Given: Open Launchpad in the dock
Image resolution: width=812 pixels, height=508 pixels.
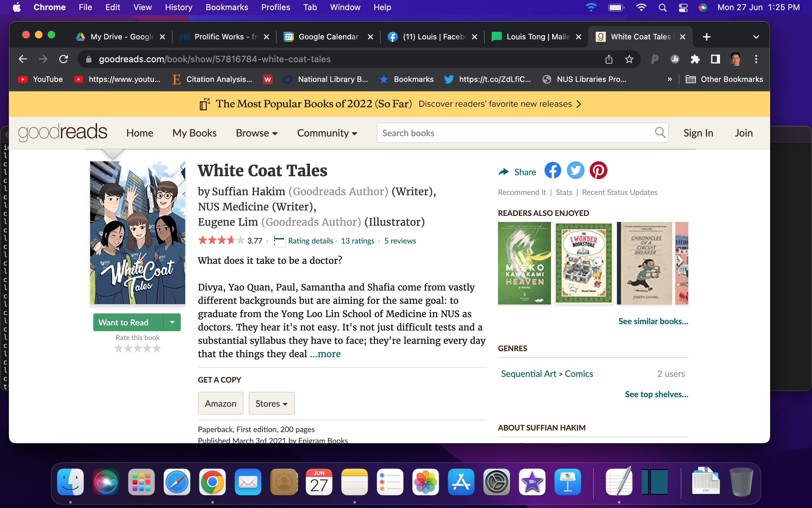Looking at the screenshot, I should pos(141,482).
